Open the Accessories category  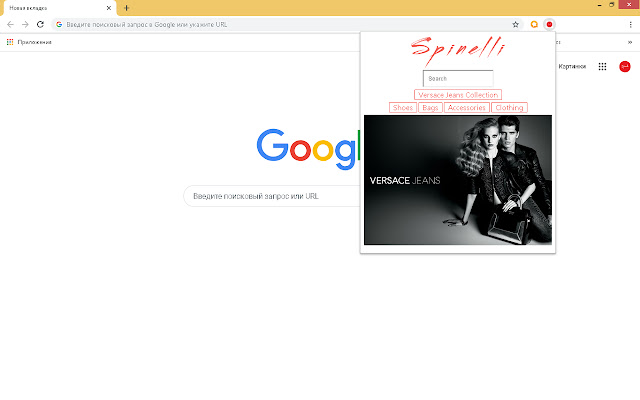coord(467,107)
